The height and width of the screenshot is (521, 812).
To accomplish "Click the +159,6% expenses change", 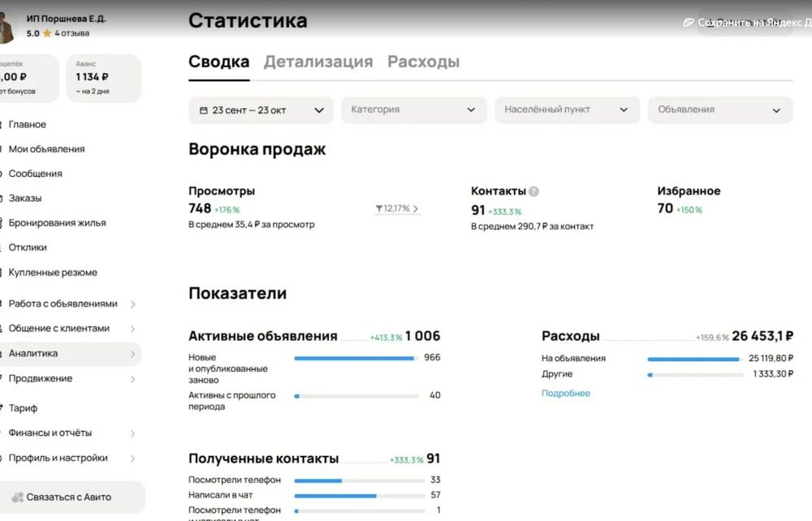I will pyautogui.click(x=712, y=338).
